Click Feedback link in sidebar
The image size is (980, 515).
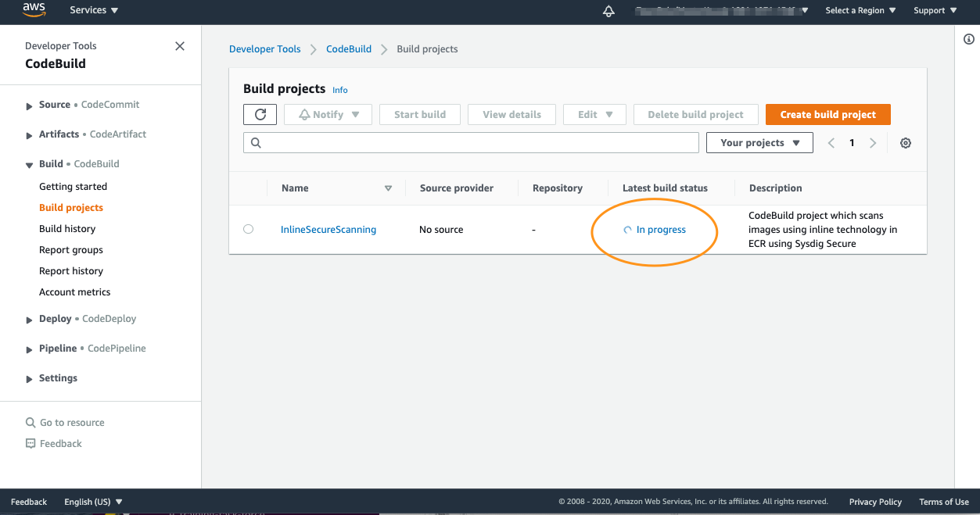54,444
